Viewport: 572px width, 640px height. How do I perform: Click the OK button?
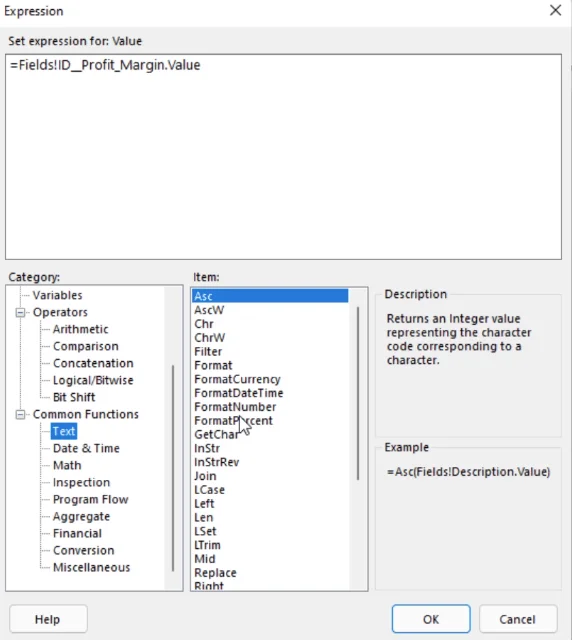pos(431,619)
